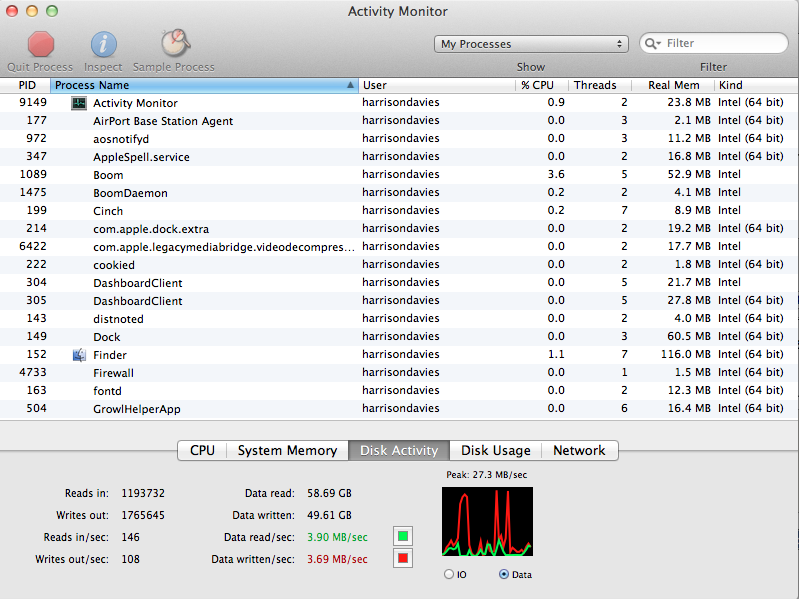Viewport: 799px width, 599px height.
Task: Select the Firewall process
Action: pos(400,373)
